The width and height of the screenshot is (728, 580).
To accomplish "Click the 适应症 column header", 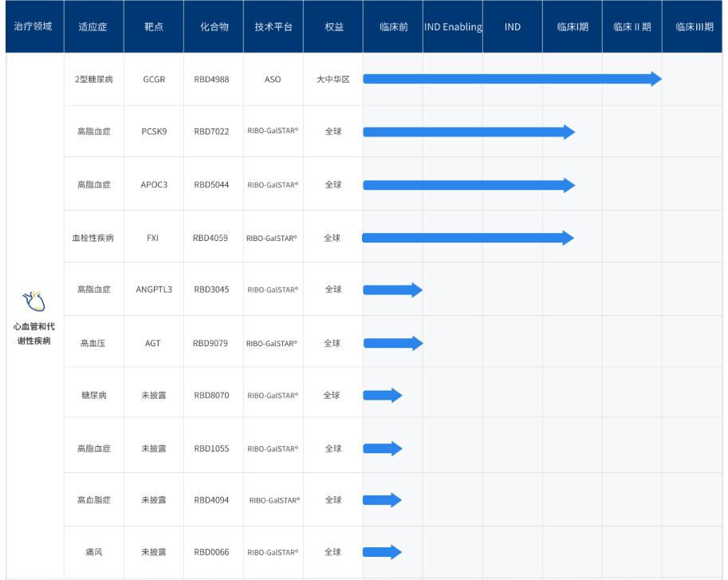I will click(92, 27).
